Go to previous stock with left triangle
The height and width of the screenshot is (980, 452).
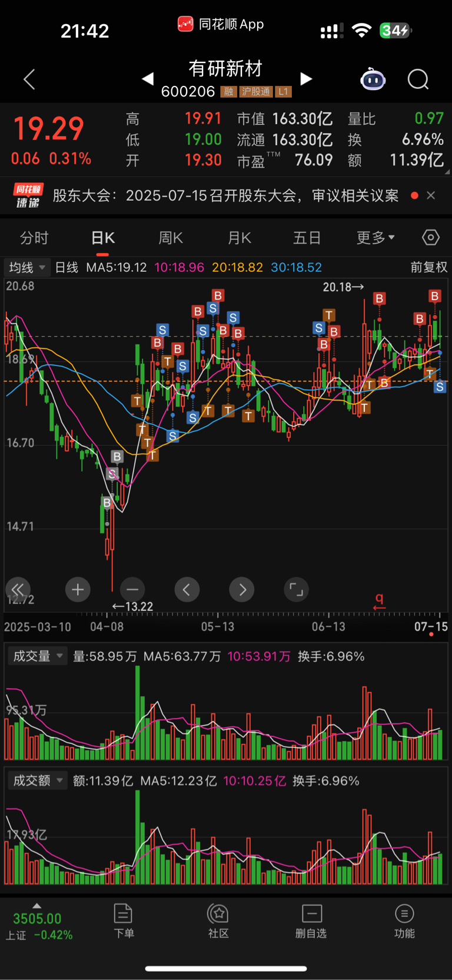[x=148, y=78]
